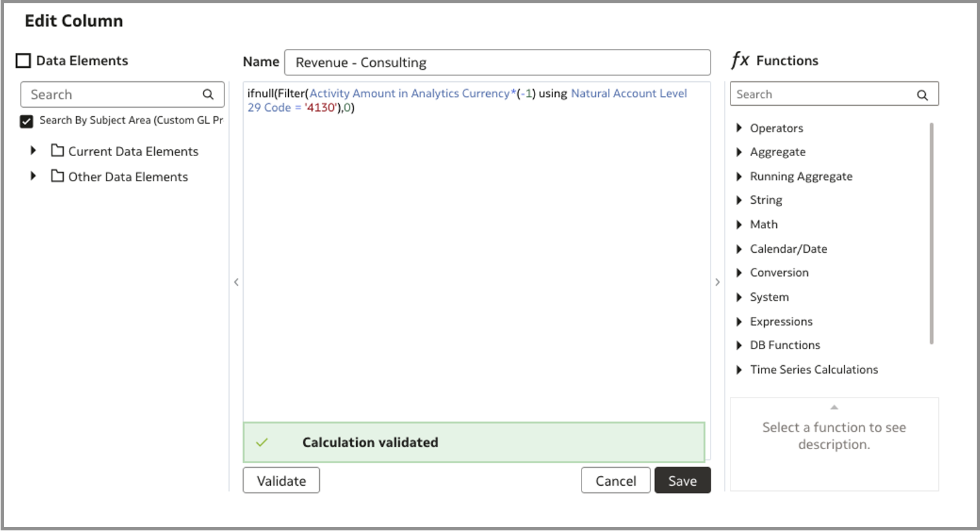The image size is (980, 531).
Task: Click the Other Data Elements folder icon
Action: [57, 176]
